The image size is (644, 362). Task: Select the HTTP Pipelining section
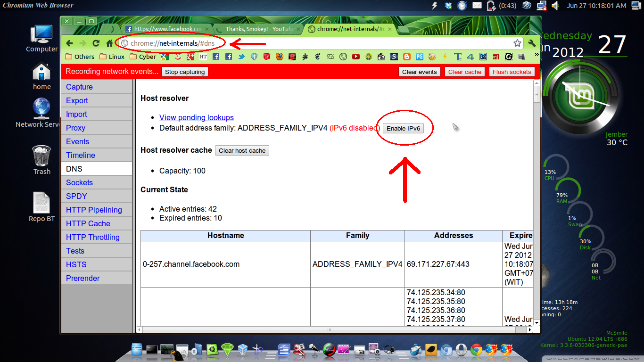pyautogui.click(x=97, y=210)
